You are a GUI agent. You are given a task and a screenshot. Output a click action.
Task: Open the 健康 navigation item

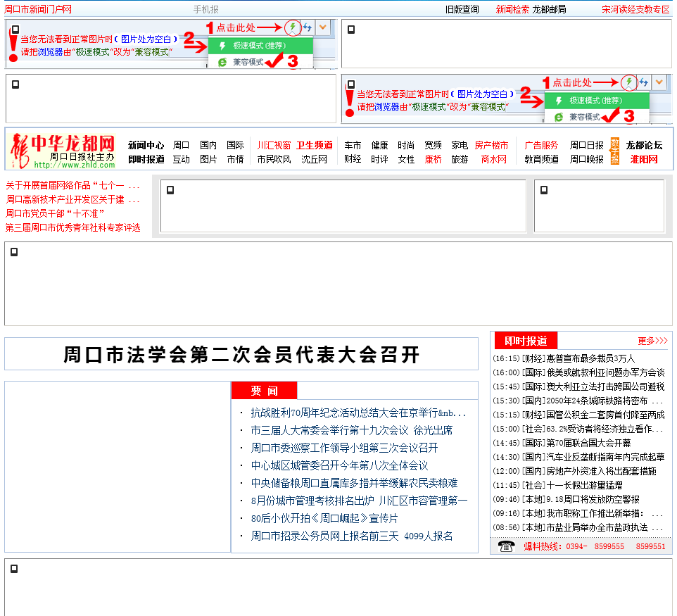pos(379,145)
